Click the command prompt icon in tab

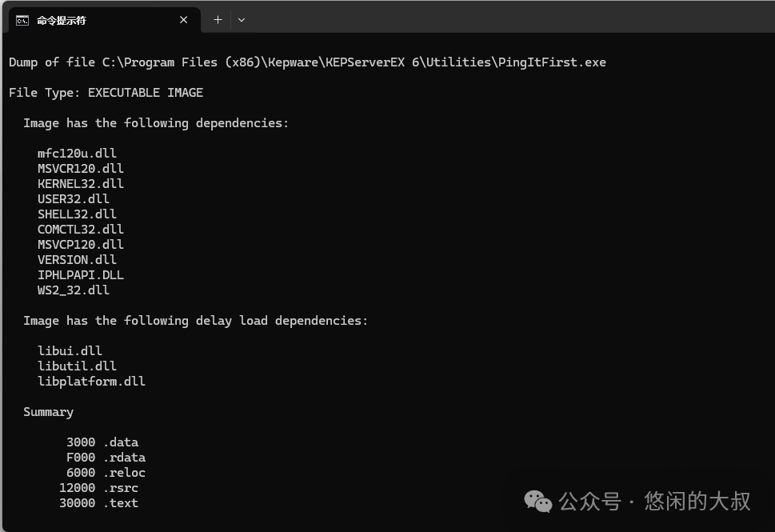(x=22, y=20)
